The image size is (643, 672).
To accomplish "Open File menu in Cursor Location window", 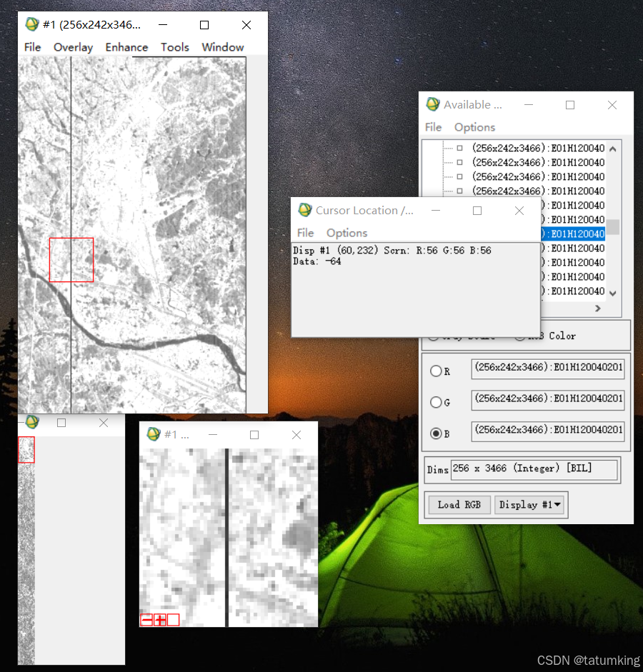I will (x=305, y=233).
